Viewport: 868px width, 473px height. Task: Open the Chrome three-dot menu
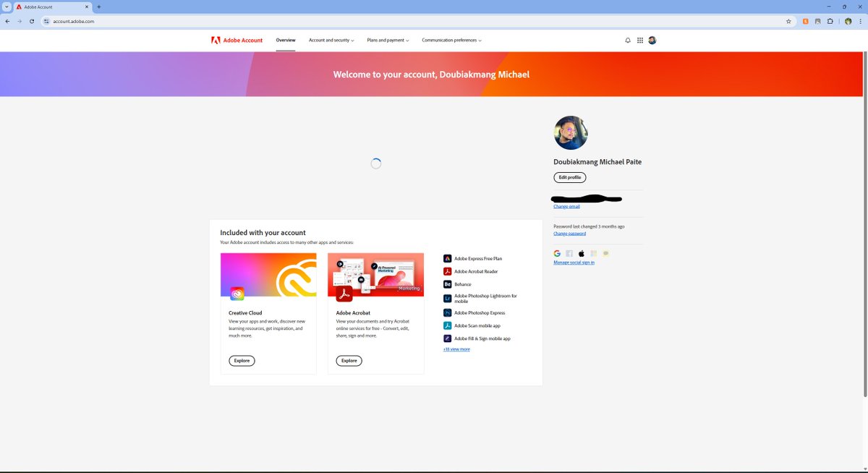click(x=860, y=21)
